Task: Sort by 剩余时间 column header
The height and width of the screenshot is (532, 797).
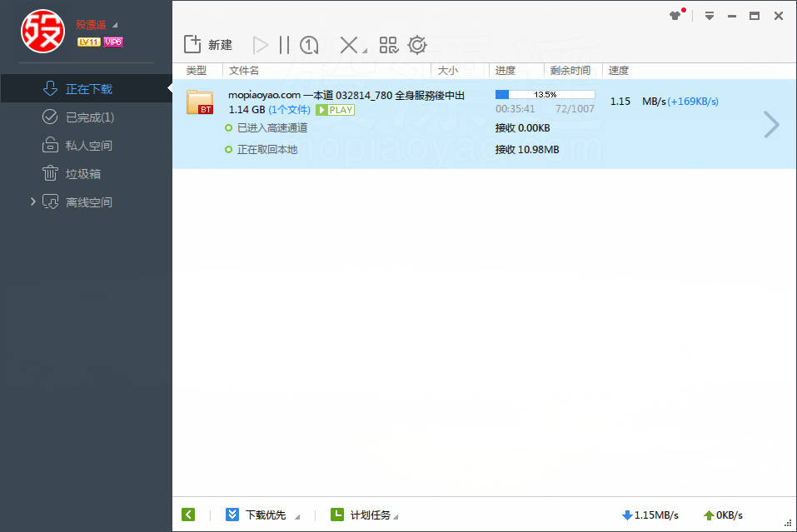Action: pos(570,71)
